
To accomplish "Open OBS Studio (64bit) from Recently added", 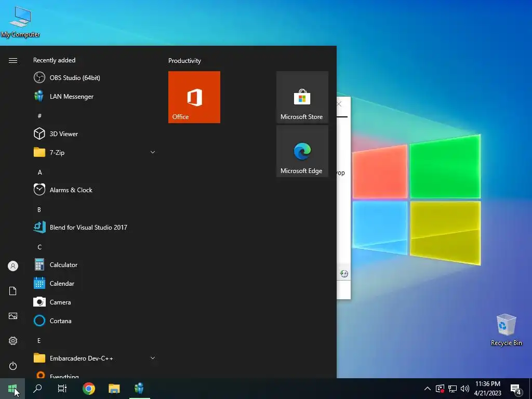I will pyautogui.click(x=95, y=78).
